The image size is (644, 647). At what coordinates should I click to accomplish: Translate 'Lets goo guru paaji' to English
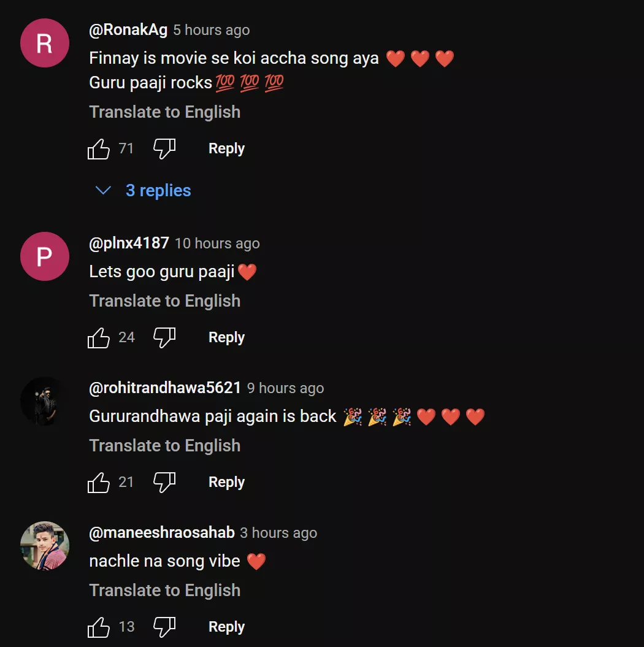click(x=164, y=301)
